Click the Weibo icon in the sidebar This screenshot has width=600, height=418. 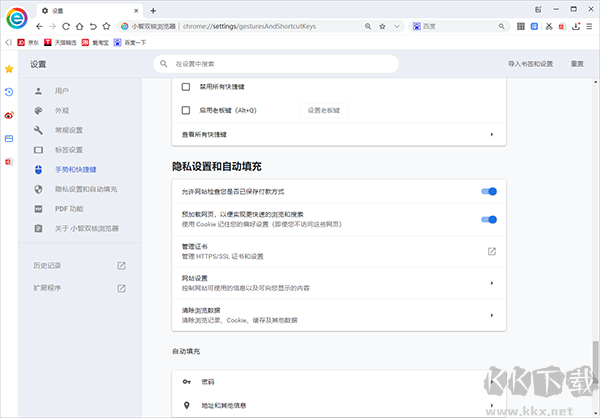9,115
